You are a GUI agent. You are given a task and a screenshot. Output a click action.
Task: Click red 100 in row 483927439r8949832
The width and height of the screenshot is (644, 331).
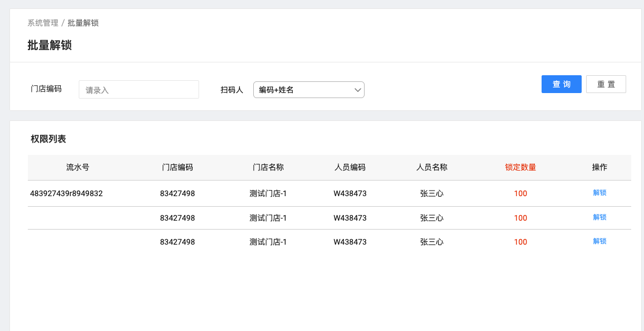(x=520, y=194)
